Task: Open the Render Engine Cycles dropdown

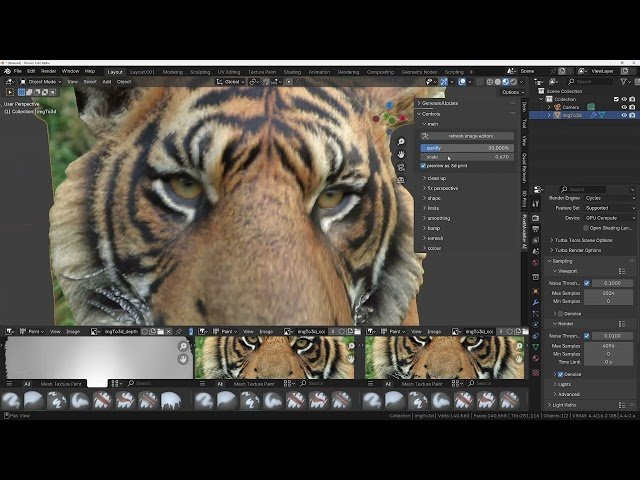Action: tap(609, 198)
